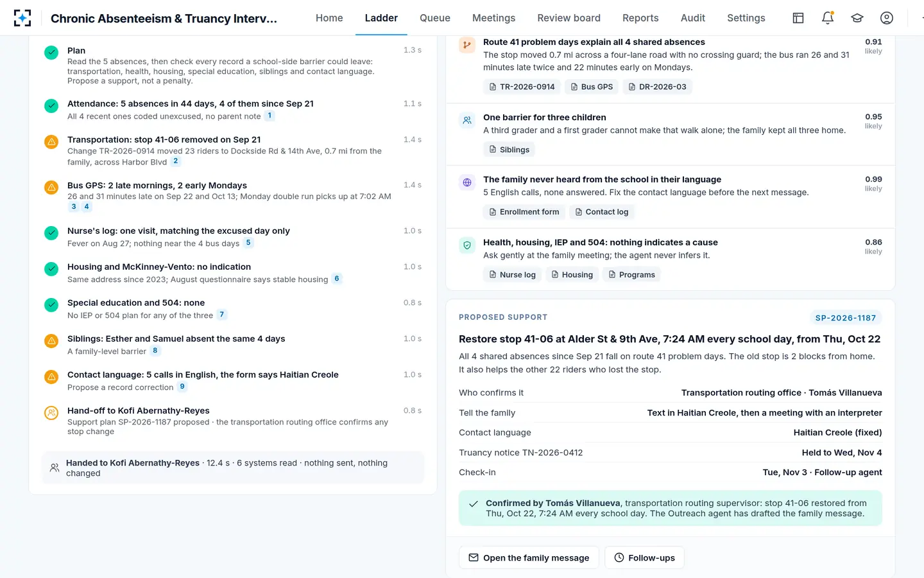Open the Meetings tab
The width and height of the screenshot is (924, 578).
494,18
